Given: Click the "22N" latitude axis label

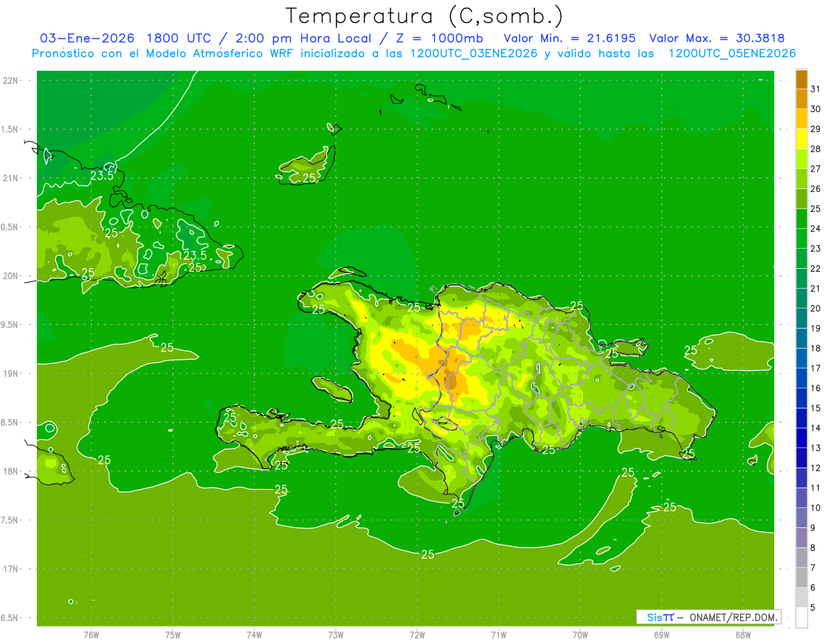Looking at the screenshot, I should (x=11, y=80).
